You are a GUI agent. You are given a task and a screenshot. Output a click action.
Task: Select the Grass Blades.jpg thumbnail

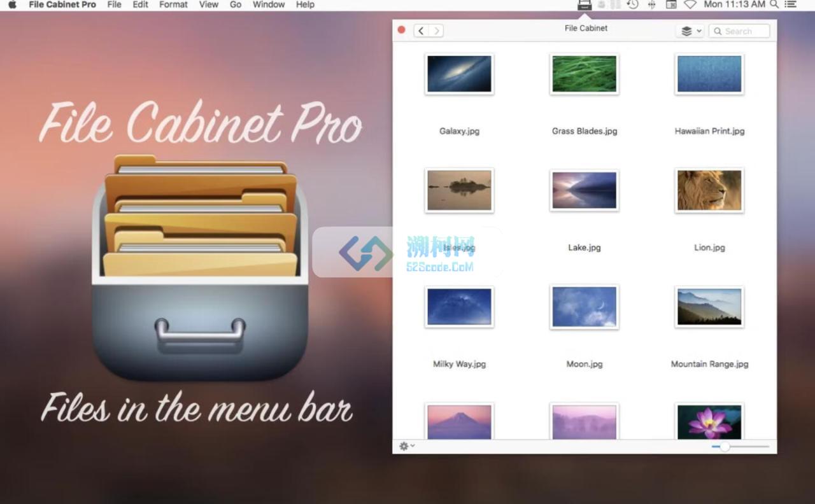(585, 74)
